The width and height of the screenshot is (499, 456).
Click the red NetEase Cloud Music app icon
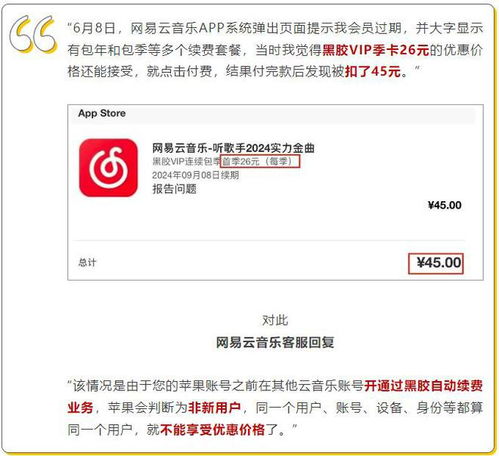[x=108, y=168]
